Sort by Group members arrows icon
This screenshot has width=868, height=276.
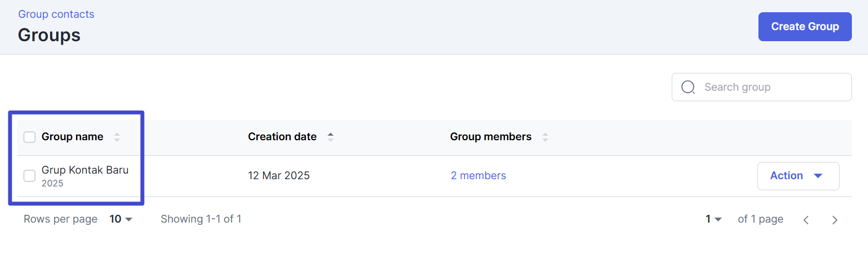545,137
